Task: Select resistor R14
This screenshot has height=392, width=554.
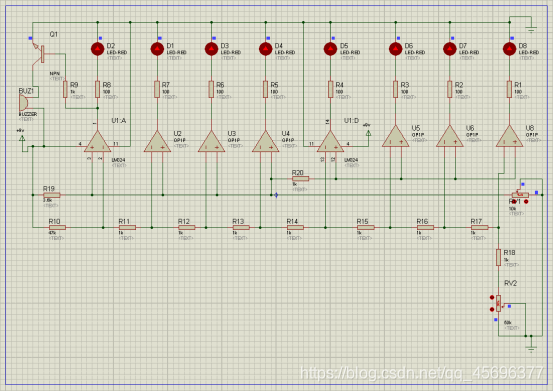Action: coord(295,227)
